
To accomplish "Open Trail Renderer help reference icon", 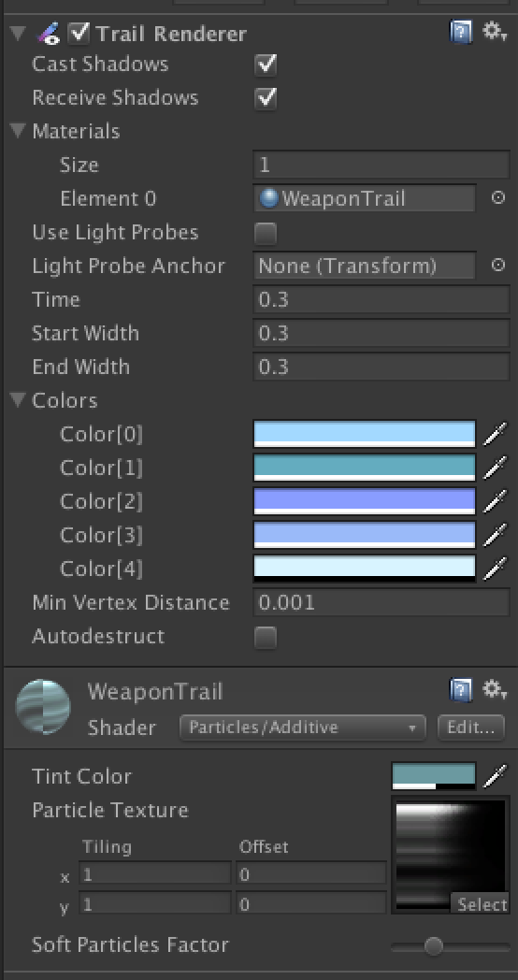I will (x=461, y=33).
